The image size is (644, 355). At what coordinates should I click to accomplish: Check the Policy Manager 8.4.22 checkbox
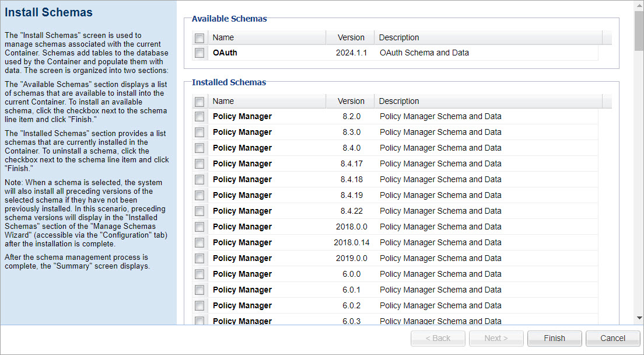pyautogui.click(x=199, y=211)
